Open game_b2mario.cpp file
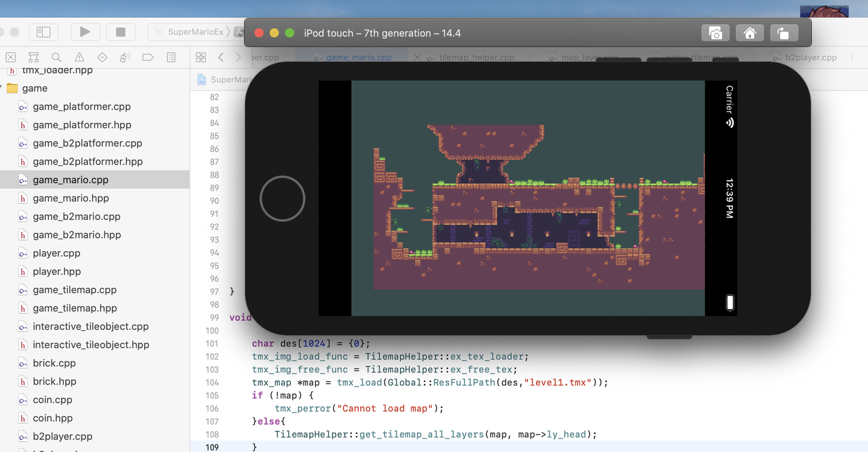 coord(95,216)
